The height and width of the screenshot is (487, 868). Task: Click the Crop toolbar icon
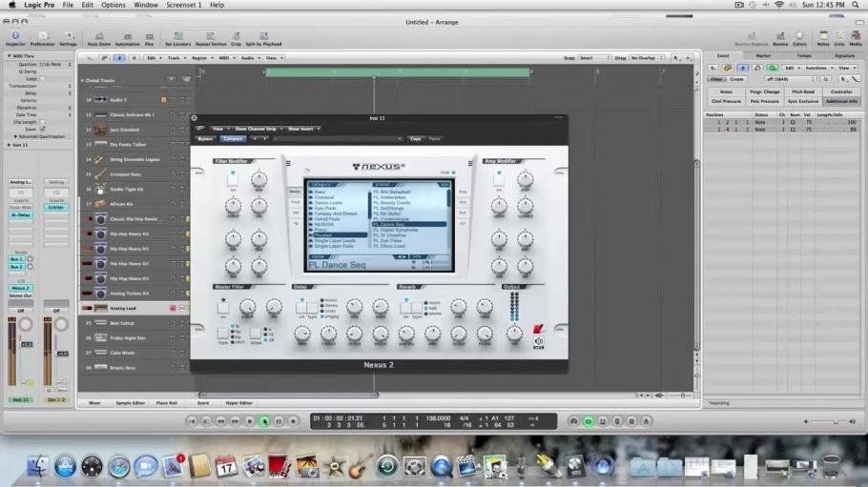pyautogui.click(x=236, y=38)
